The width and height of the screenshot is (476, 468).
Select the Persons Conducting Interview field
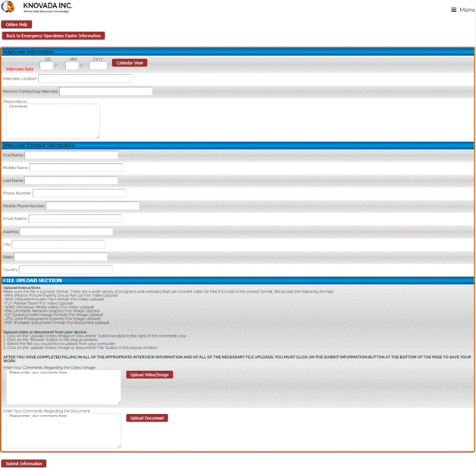pos(105,92)
